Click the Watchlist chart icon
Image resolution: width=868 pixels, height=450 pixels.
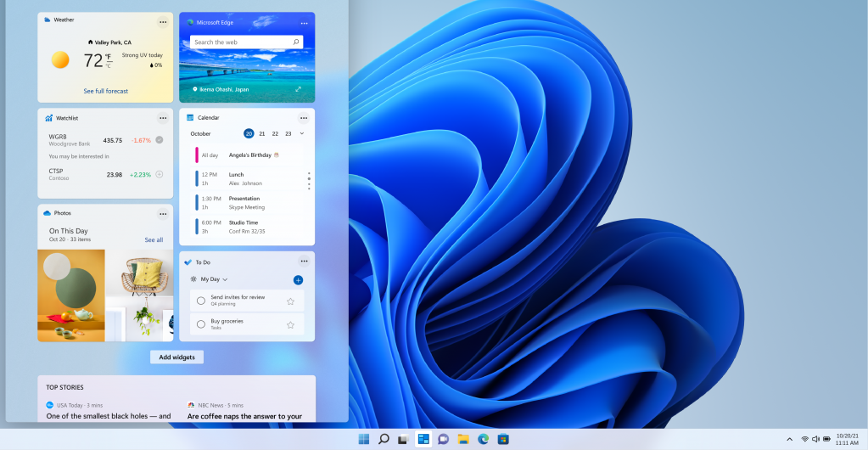point(48,118)
